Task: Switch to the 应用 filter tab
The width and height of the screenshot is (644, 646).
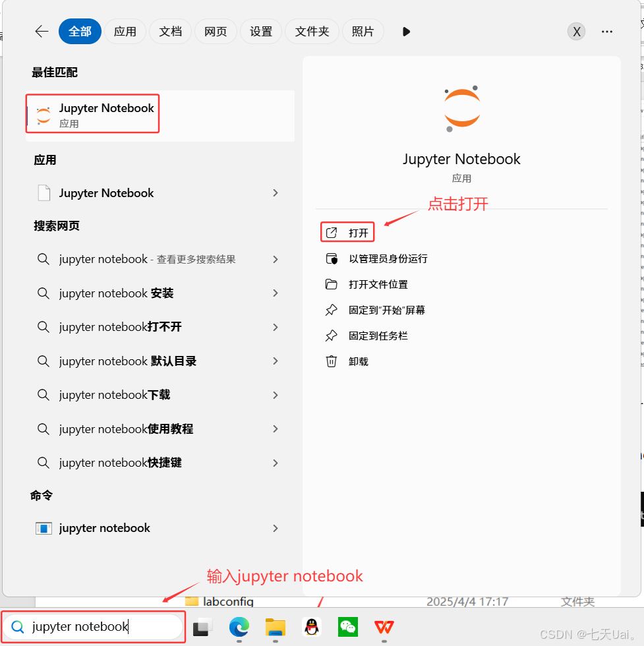Action: (x=125, y=32)
